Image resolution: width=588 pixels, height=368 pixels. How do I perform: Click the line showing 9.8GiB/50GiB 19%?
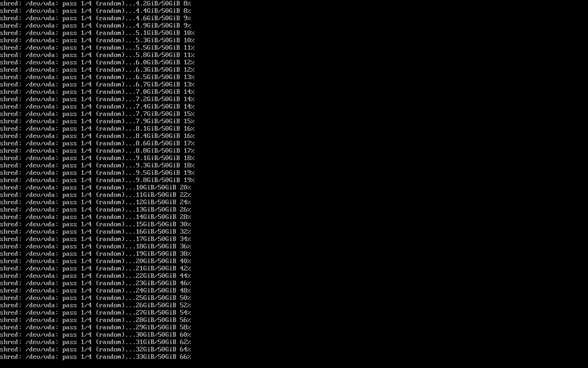[97, 180]
